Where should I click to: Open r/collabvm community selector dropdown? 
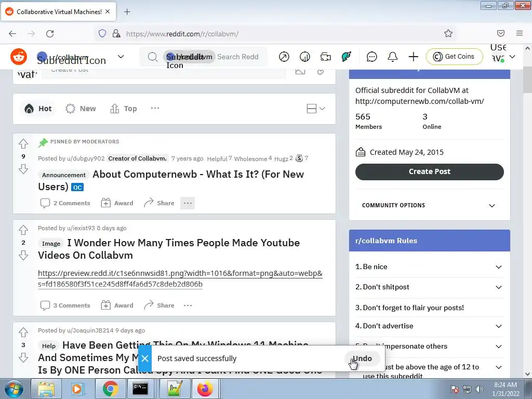point(81,57)
